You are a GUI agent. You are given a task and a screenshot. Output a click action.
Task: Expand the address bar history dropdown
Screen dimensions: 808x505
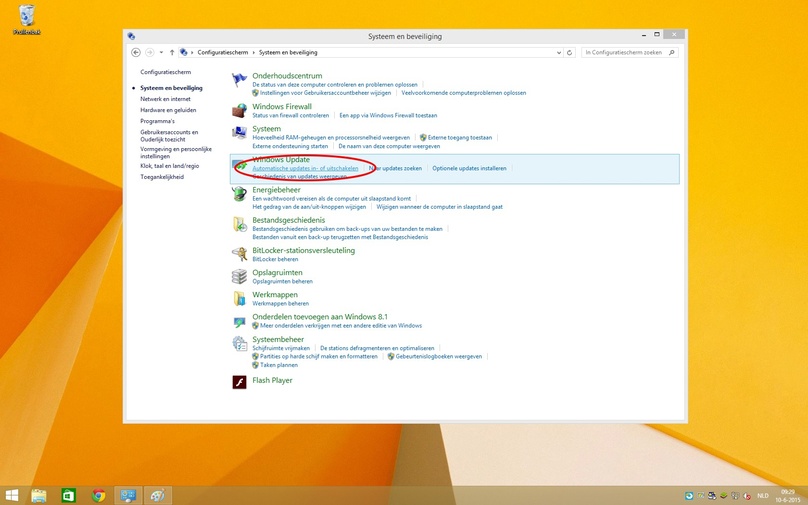click(559, 52)
